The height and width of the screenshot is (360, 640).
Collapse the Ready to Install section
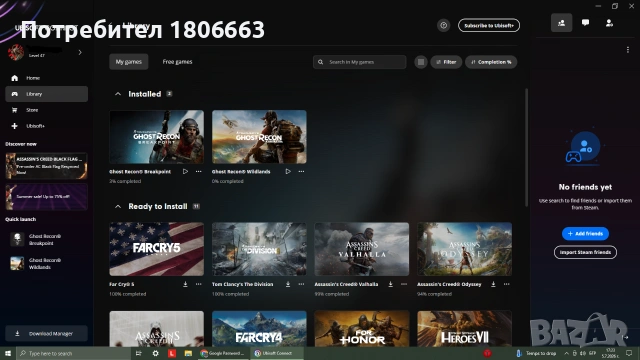[x=118, y=207]
